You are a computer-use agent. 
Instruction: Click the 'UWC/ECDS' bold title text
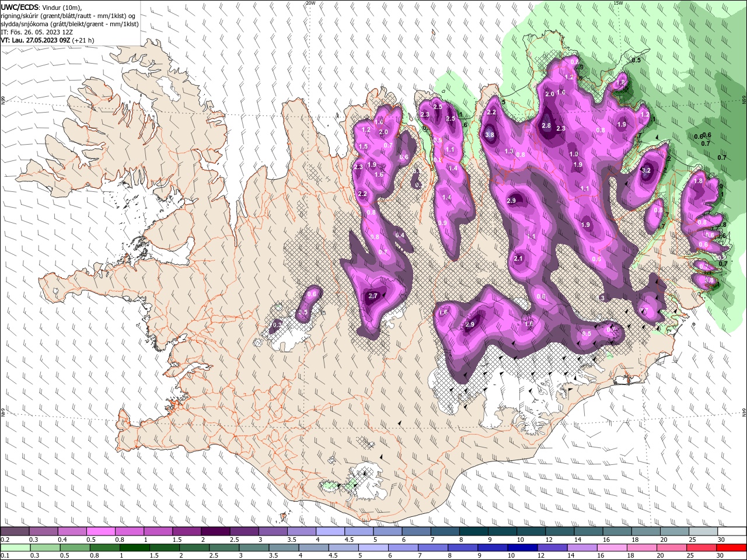pos(20,7)
